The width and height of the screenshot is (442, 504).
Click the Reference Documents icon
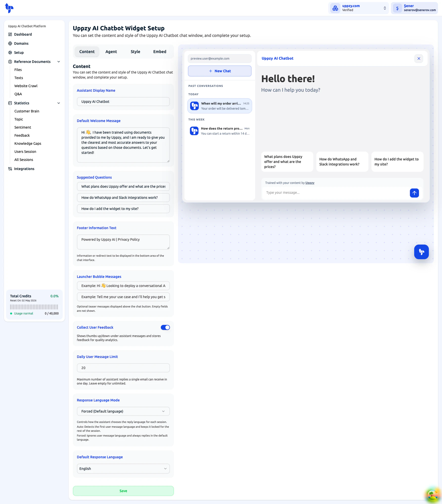tap(10, 62)
